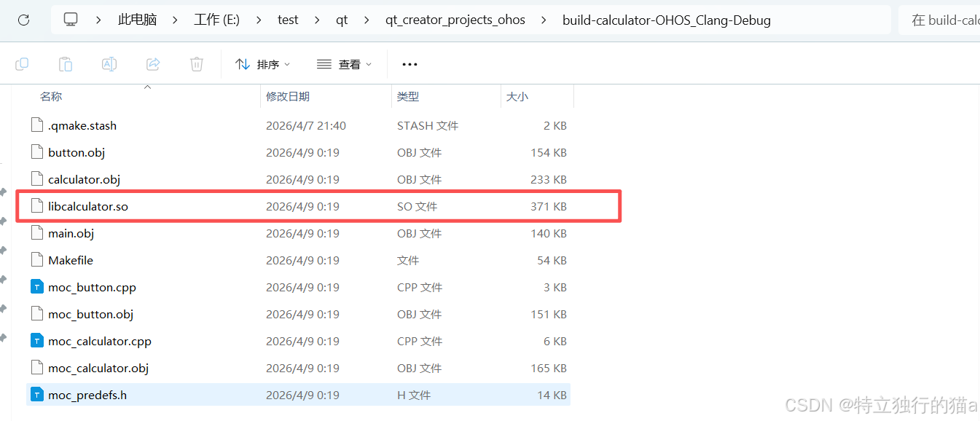The image size is (980, 421).
Task: Select file name moc_button.cpp
Action: point(92,287)
